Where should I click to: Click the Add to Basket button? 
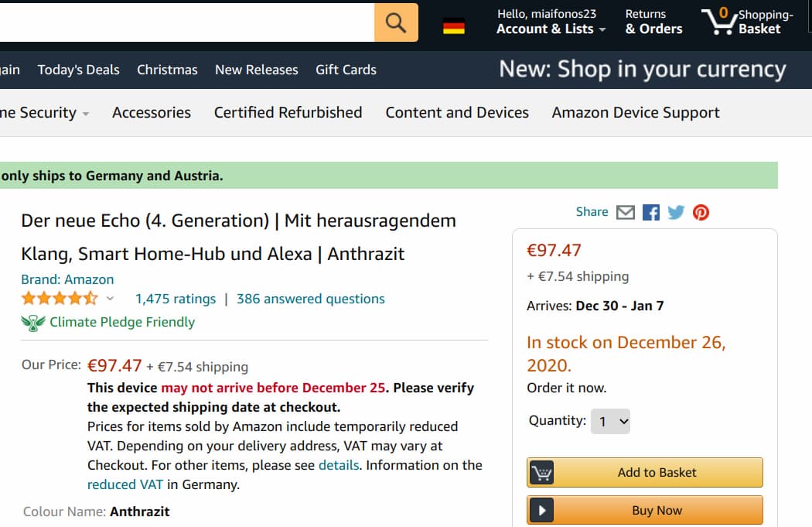click(645, 472)
